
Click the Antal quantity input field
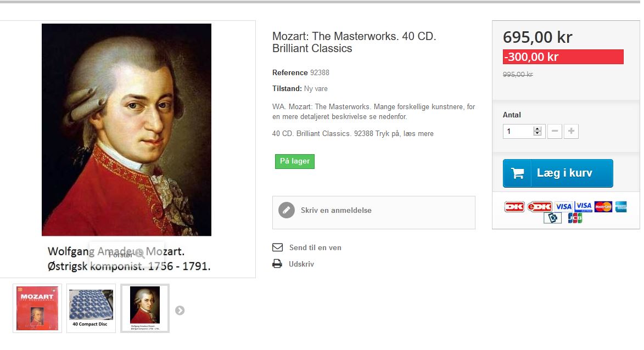tap(524, 131)
